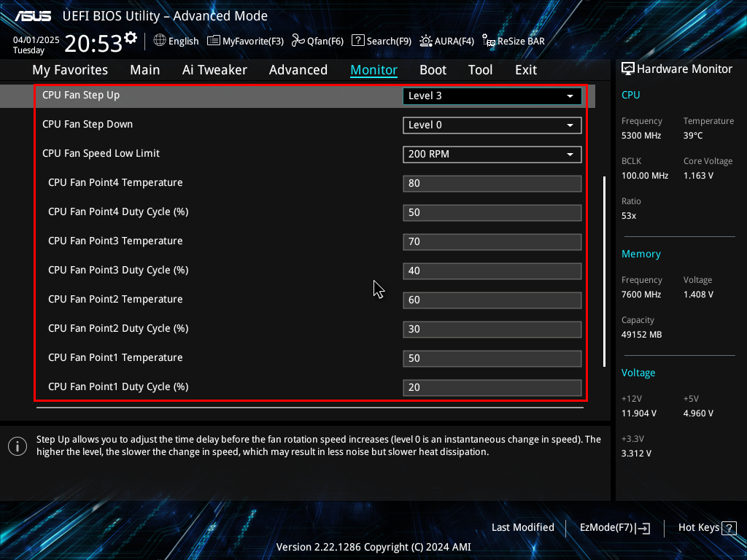This screenshot has width=747, height=560.
Task: Click the CPU Fan Point1 Duty Cycle label
Action: tap(118, 386)
